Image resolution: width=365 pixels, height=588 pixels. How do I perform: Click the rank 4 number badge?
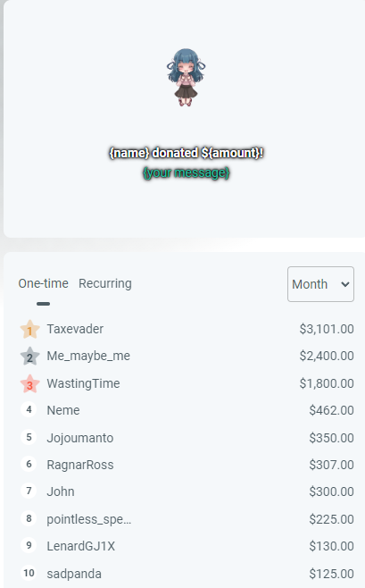(x=29, y=409)
